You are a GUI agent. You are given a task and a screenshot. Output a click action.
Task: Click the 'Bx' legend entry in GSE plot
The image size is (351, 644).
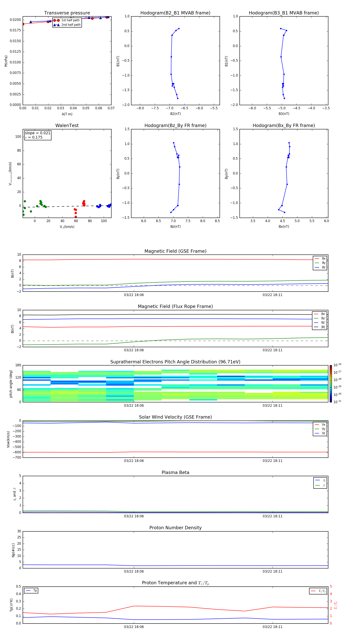[x=320, y=259]
